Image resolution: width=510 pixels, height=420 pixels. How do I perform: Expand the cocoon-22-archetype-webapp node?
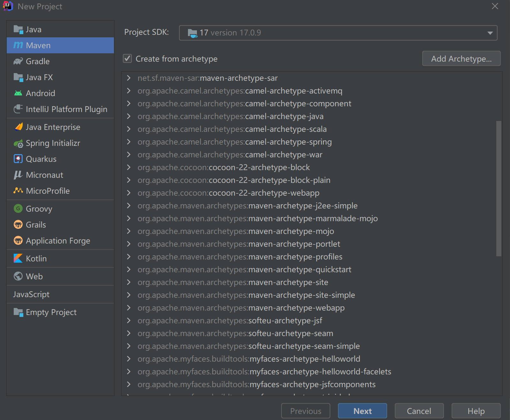pyautogui.click(x=129, y=193)
